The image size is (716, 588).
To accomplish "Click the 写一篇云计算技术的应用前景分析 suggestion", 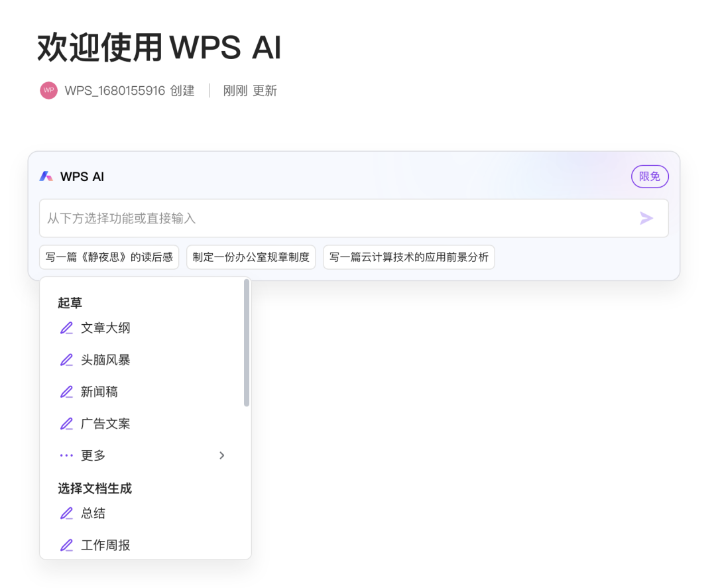I will point(408,257).
